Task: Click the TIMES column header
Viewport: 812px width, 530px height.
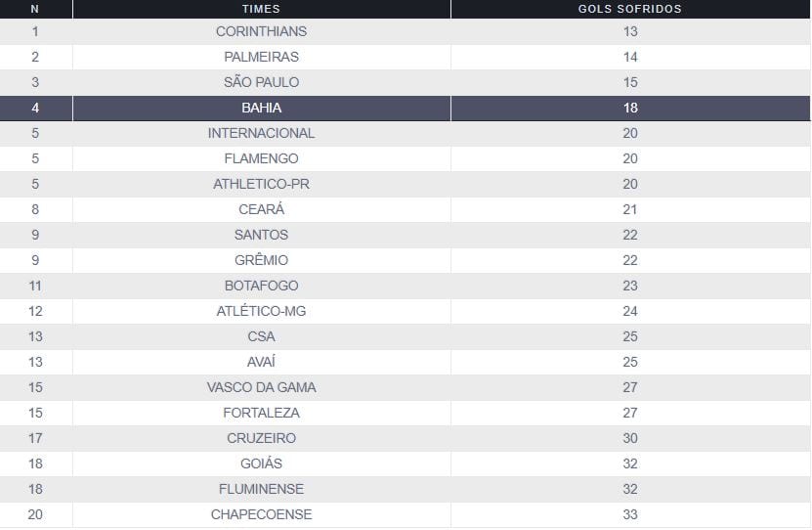Action: coord(261,9)
